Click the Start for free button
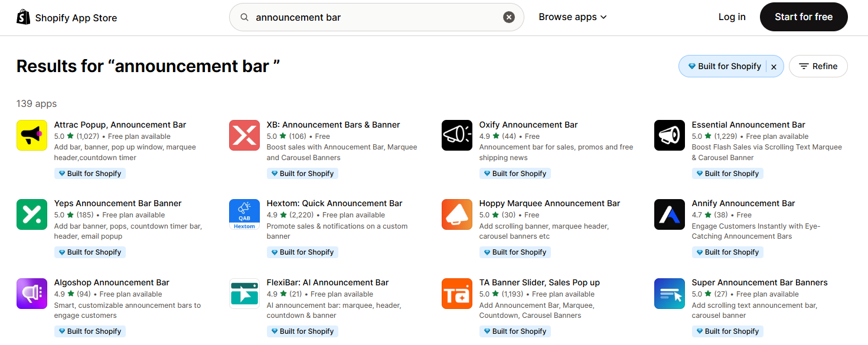Image resolution: width=868 pixels, height=345 pixels. [x=804, y=17]
